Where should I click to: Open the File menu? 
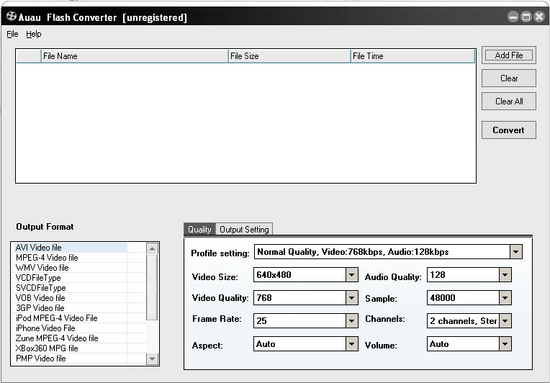12,34
